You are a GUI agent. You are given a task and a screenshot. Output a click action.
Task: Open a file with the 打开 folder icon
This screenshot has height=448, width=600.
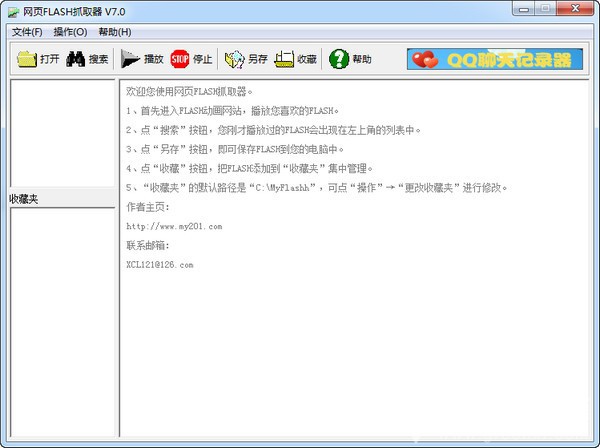[38, 59]
